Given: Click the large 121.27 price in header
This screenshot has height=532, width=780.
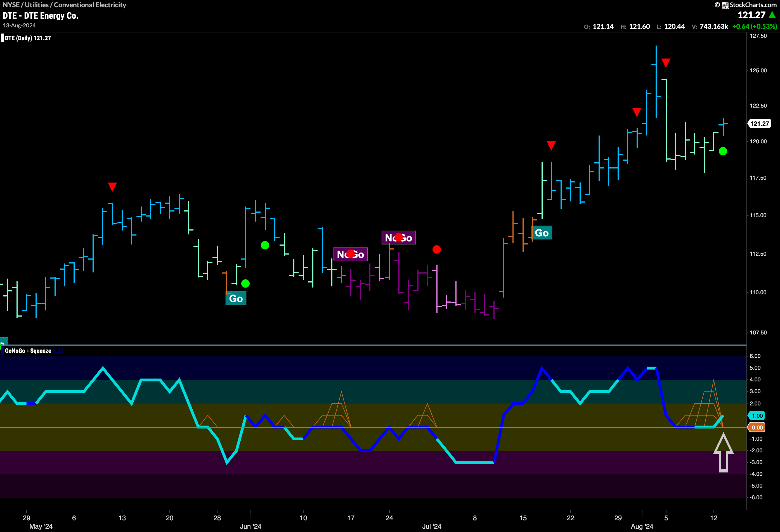Looking at the screenshot, I should pos(751,15).
